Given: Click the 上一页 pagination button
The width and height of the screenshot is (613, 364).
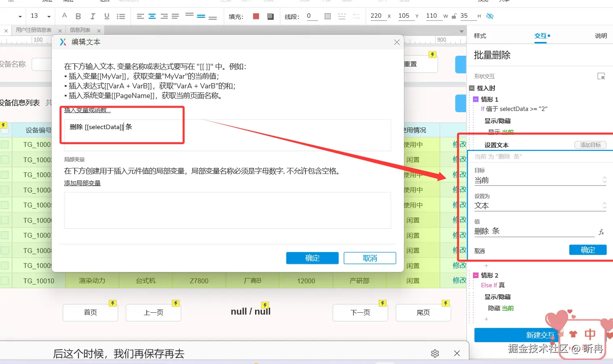Looking at the screenshot, I should [x=153, y=312].
